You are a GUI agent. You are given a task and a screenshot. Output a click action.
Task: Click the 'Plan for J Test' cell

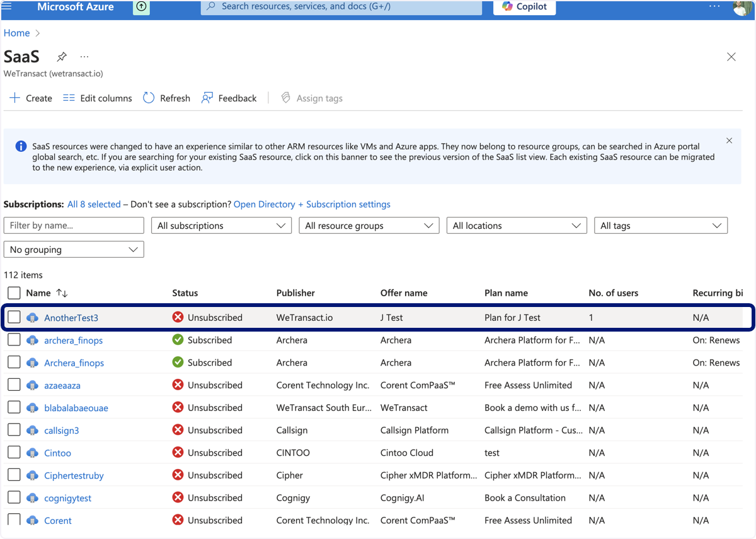pyautogui.click(x=512, y=318)
